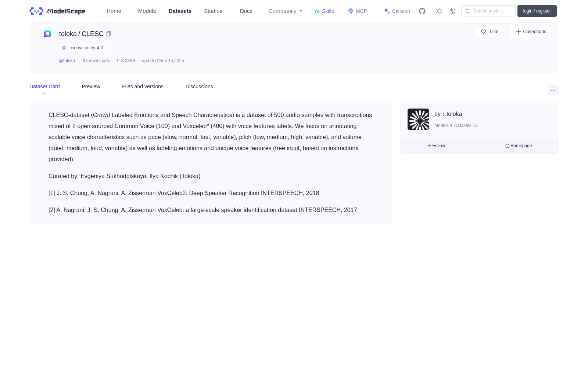This screenshot has height=368, width=588.
Task: Like the CLESC dataset
Action: point(489,32)
